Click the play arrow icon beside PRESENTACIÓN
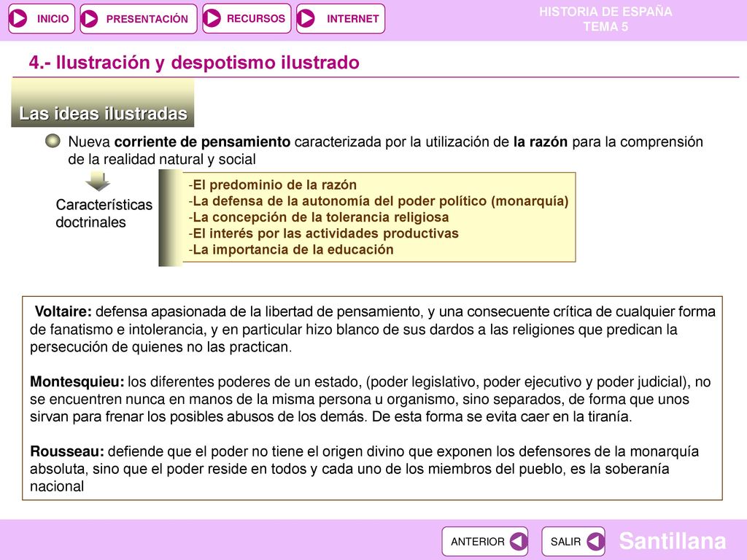The image size is (747, 560). (x=89, y=18)
